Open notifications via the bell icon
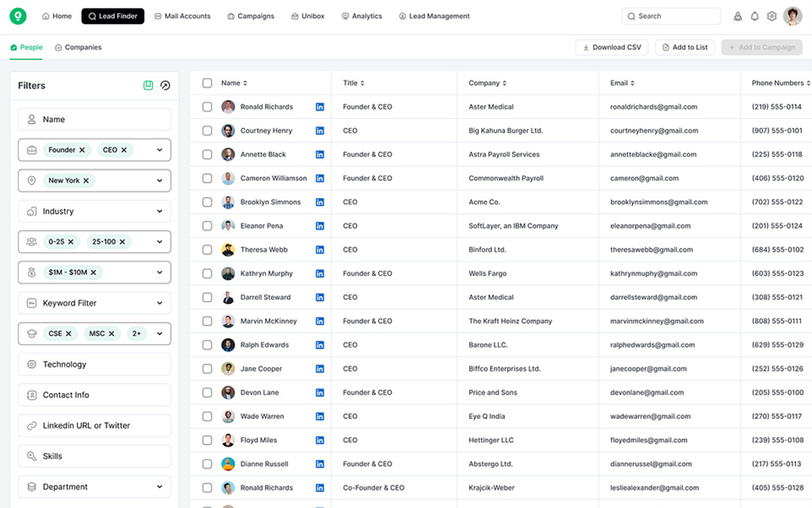 [755, 16]
